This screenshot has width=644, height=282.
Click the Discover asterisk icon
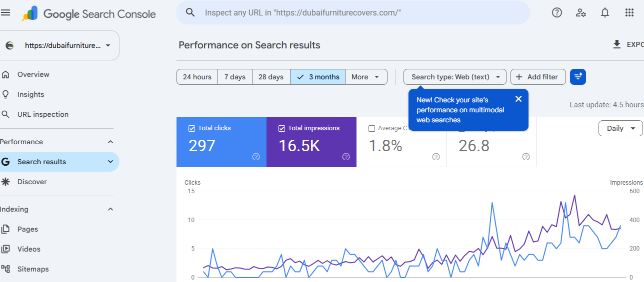click(x=5, y=182)
